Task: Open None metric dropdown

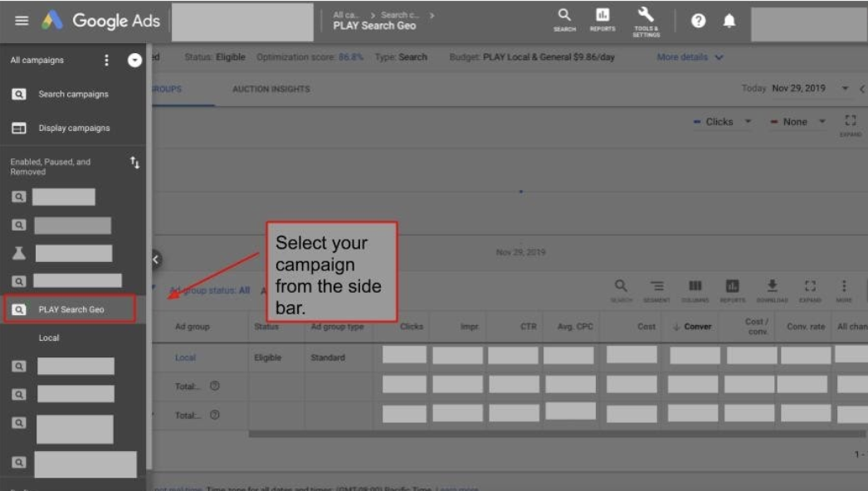Action: pyautogui.click(x=797, y=122)
